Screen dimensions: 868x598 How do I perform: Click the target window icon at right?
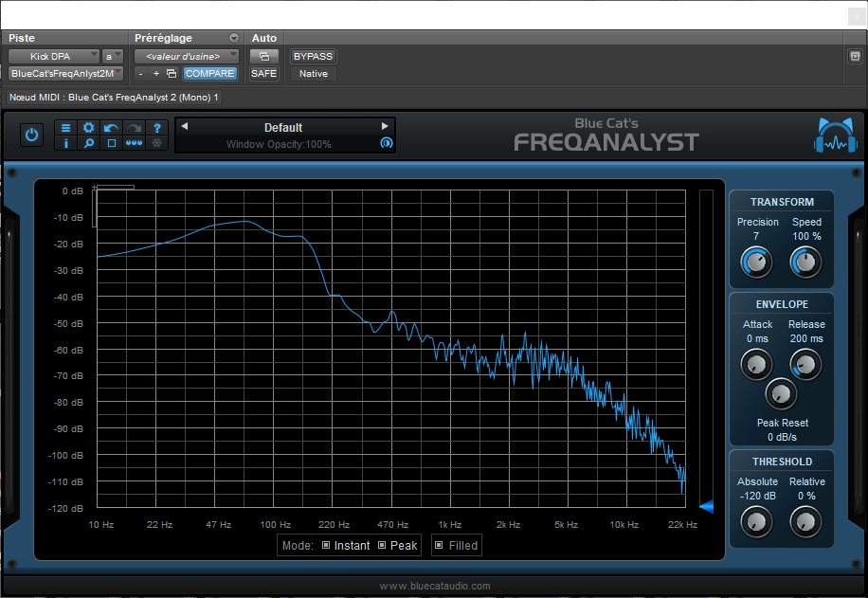coord(856,57)
